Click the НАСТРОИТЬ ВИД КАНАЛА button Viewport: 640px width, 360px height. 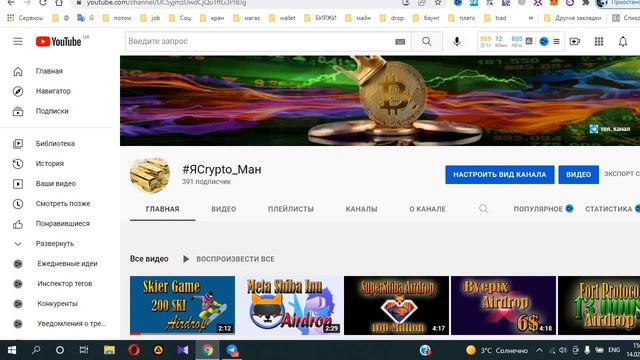coord(500,175)
